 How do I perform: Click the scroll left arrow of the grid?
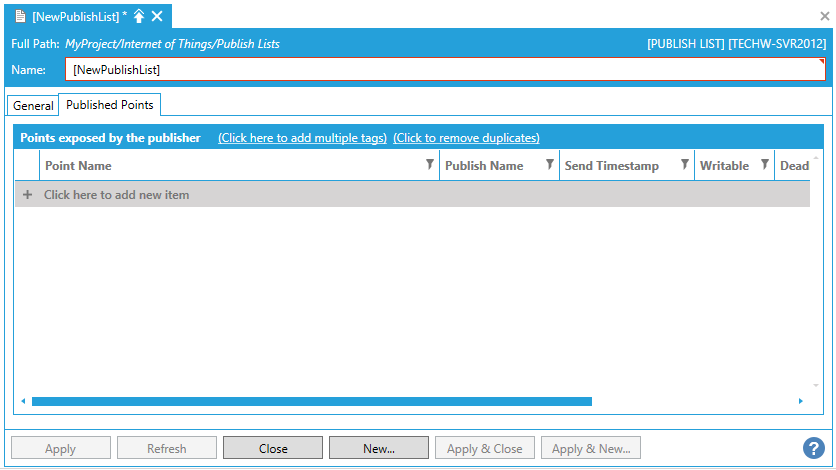point(23,401)
